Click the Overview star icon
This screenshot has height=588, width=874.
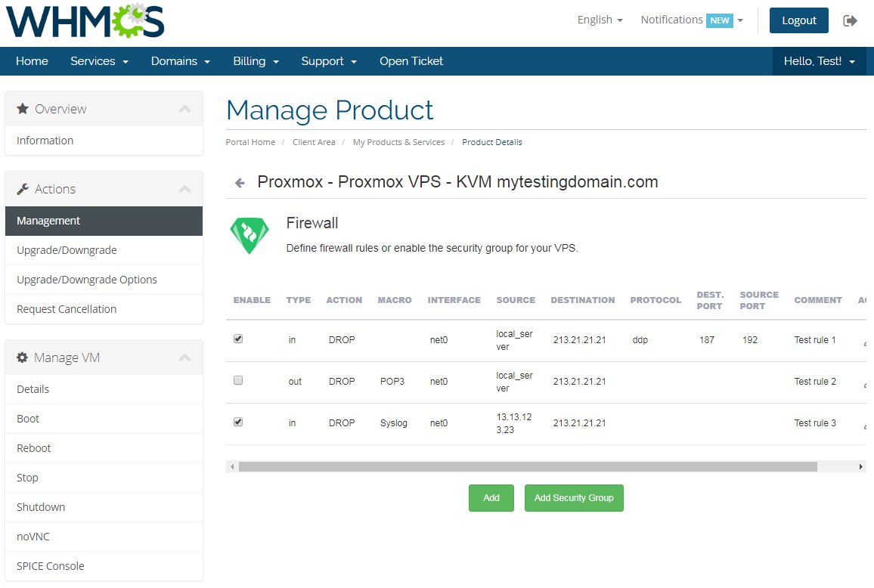tap(22, 109)
